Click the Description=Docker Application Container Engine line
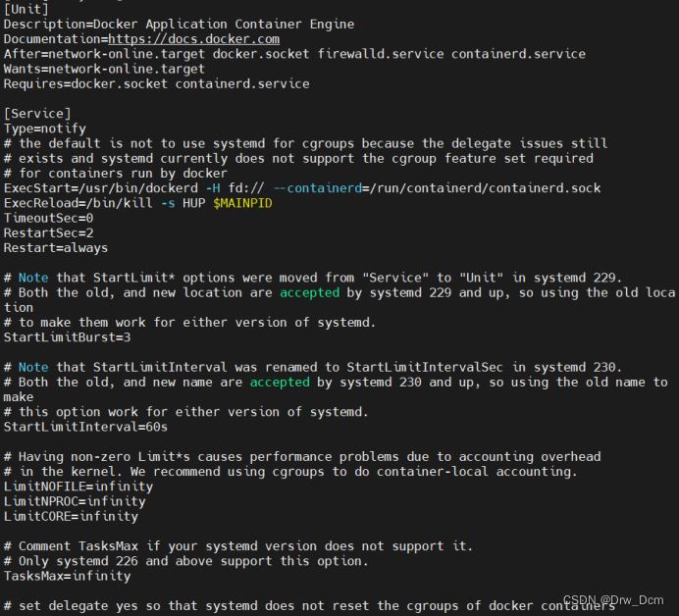This screenshot has height=616, width=679. [x=179, y=25]
